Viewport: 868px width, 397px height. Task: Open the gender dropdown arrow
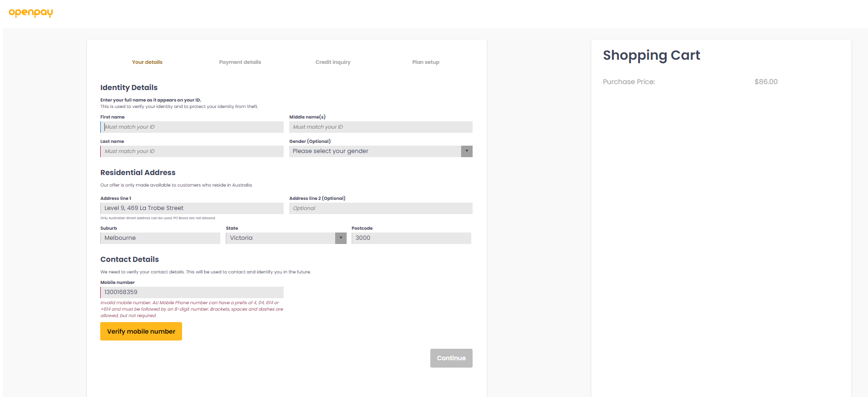(x=467, y=151)
